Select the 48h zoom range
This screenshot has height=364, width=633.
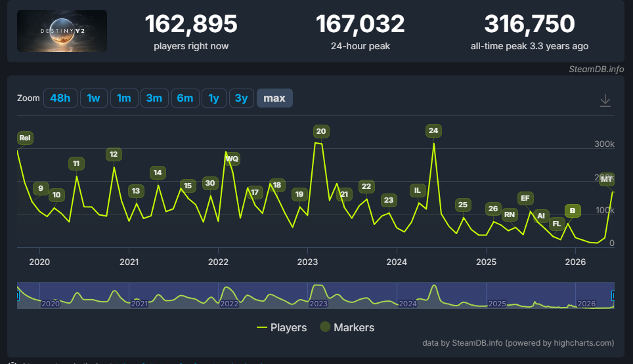click(x=60, y=98)
